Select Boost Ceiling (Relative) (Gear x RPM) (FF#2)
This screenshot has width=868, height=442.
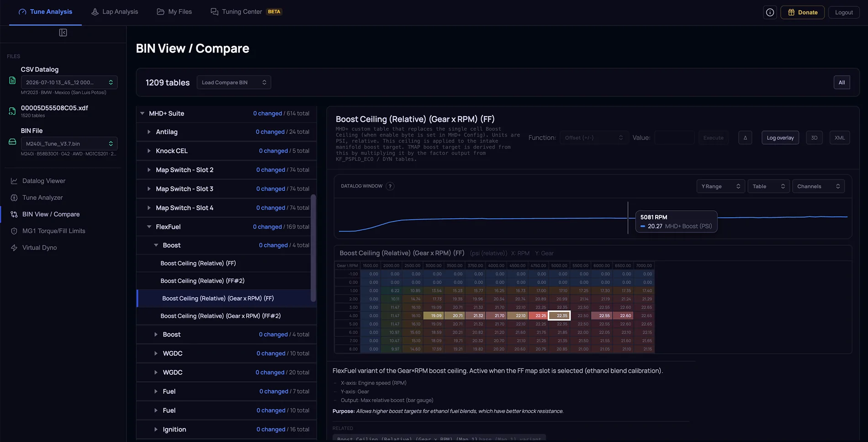[227, 316]
